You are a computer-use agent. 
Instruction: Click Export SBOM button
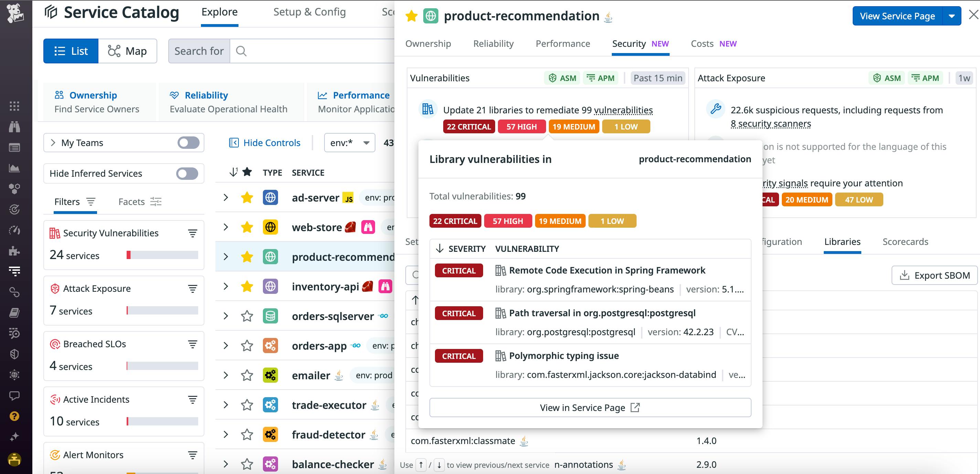coord(934,275)
